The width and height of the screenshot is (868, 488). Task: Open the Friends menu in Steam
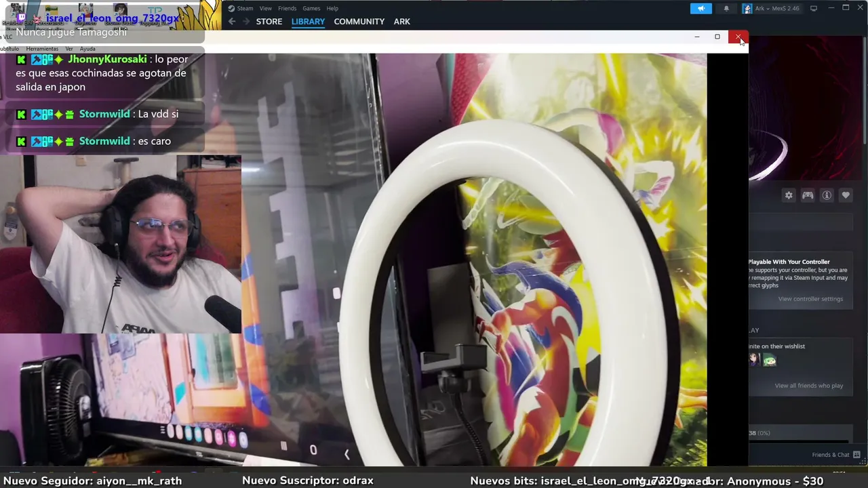point(288,8)
